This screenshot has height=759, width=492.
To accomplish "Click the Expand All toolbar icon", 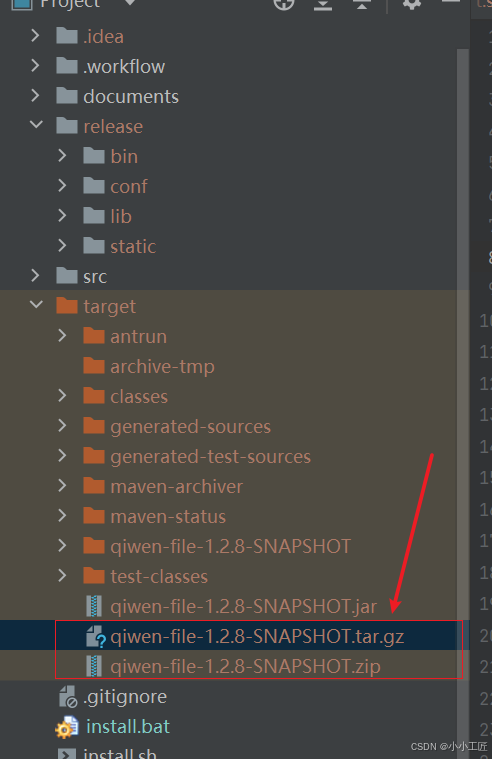I will coord(323,4).
